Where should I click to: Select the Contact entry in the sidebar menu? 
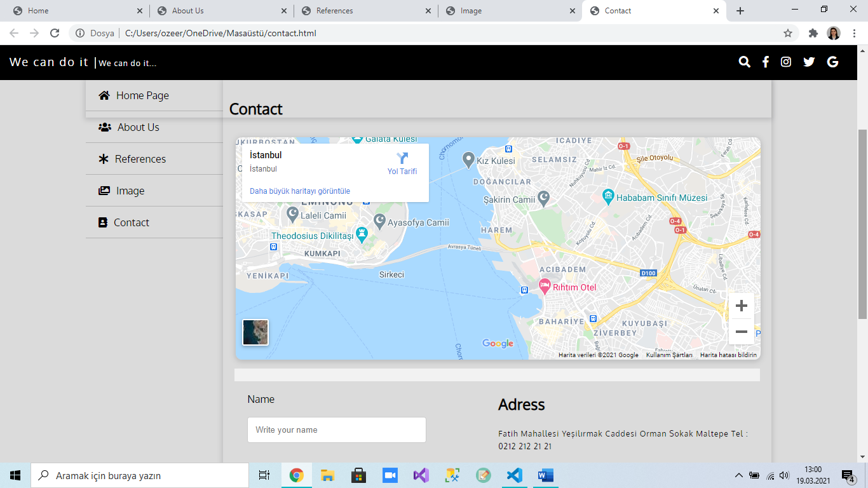coord(131,222)
